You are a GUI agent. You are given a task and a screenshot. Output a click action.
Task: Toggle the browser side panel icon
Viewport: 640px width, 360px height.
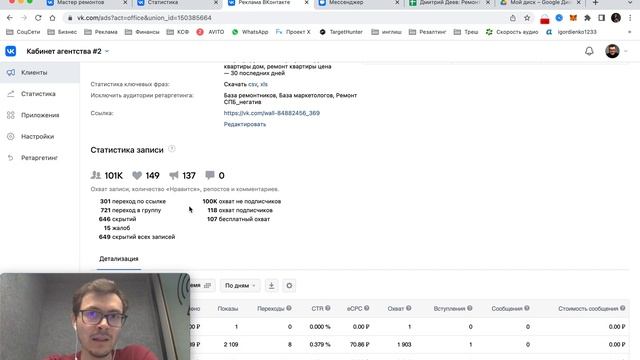602,18
